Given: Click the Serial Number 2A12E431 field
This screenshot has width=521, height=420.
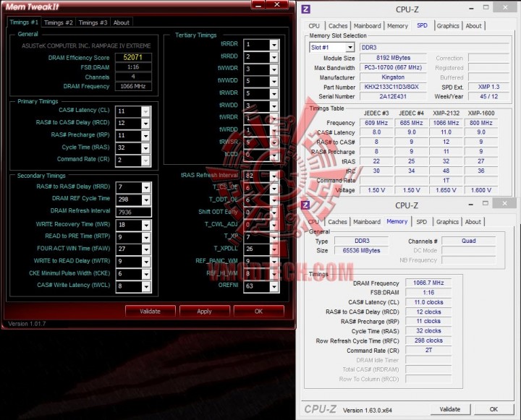Looking at the screenshot, I should (x=393, y=97).
